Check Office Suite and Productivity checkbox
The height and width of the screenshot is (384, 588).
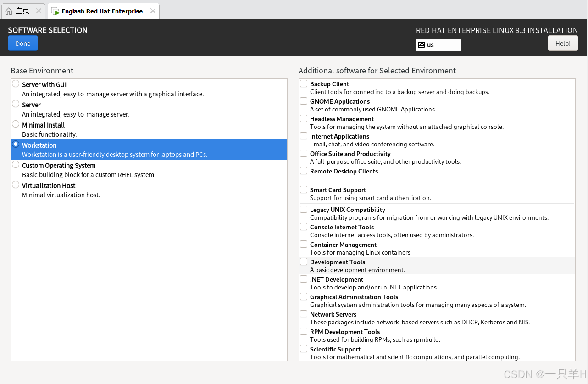[304, 153]
